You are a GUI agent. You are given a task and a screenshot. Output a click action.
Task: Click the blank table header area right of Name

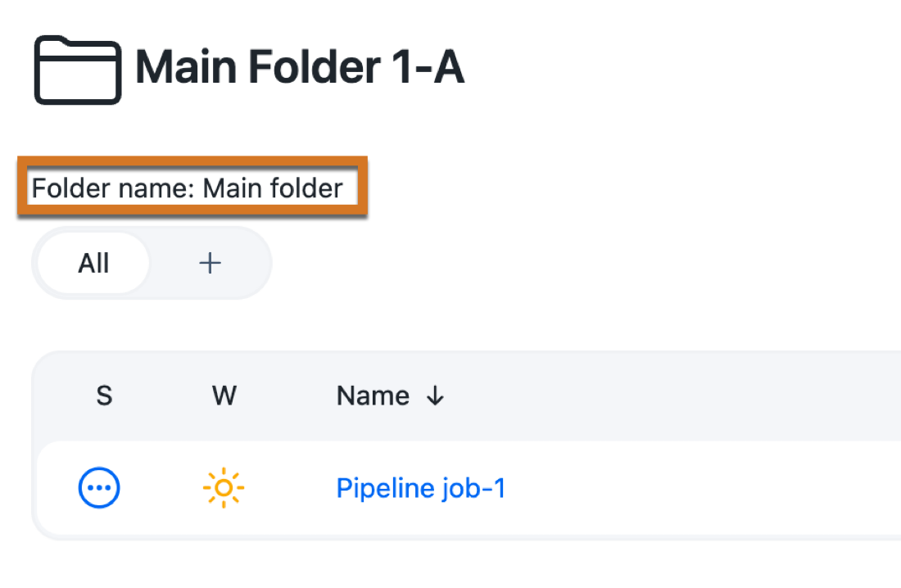[672, 396]
